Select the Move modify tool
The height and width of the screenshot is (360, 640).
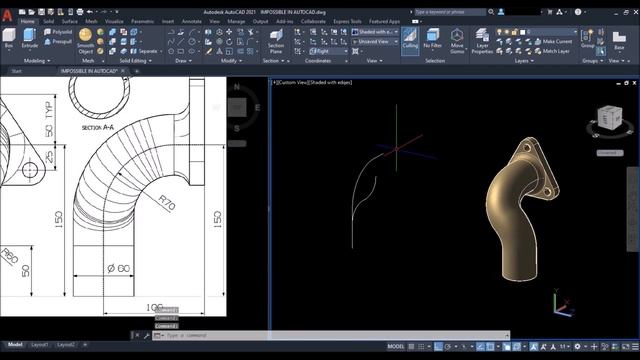click(x=229, y=31)
